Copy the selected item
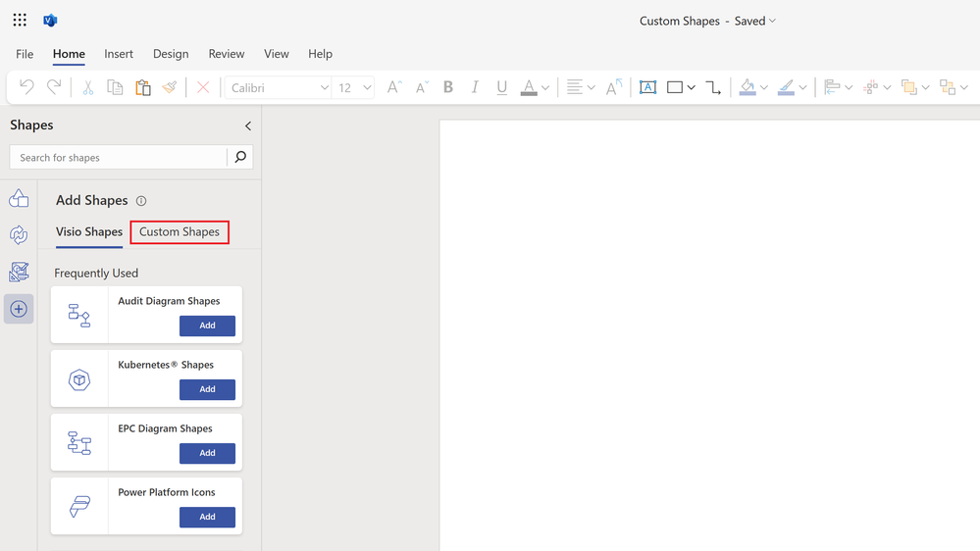The width and height of the screenshot is (980, 551). [115, 87]
